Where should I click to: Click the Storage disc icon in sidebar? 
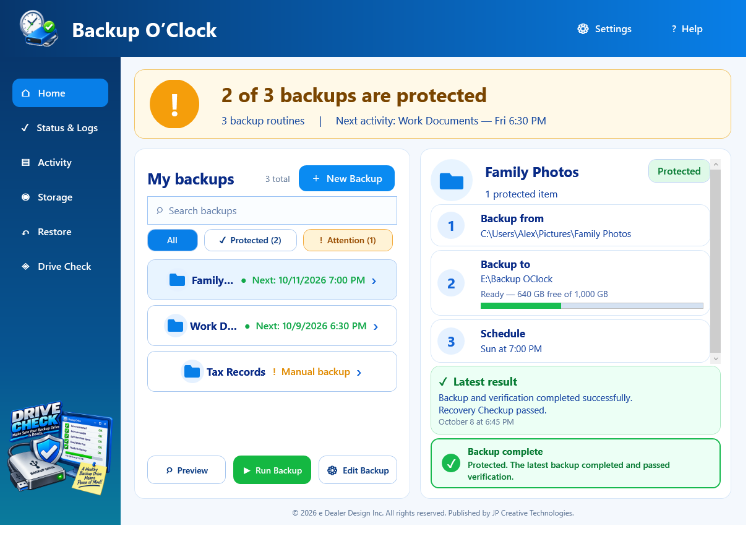tap(25, 197)
